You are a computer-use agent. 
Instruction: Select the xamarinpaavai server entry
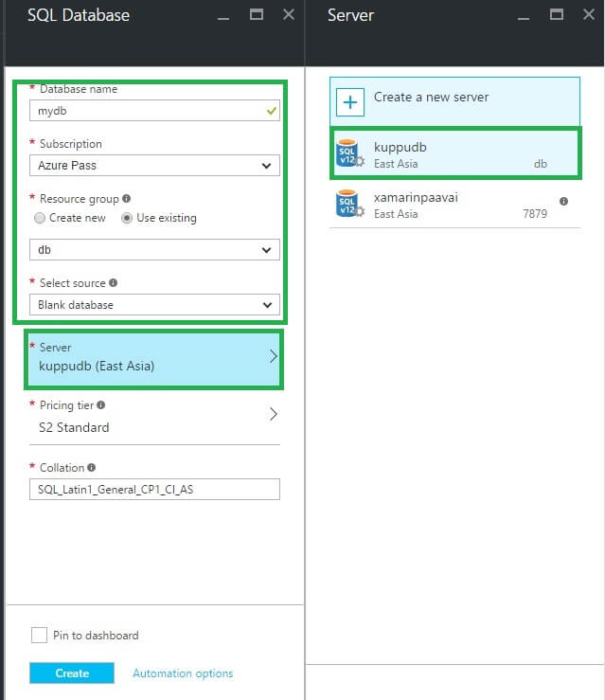[454, 203]
